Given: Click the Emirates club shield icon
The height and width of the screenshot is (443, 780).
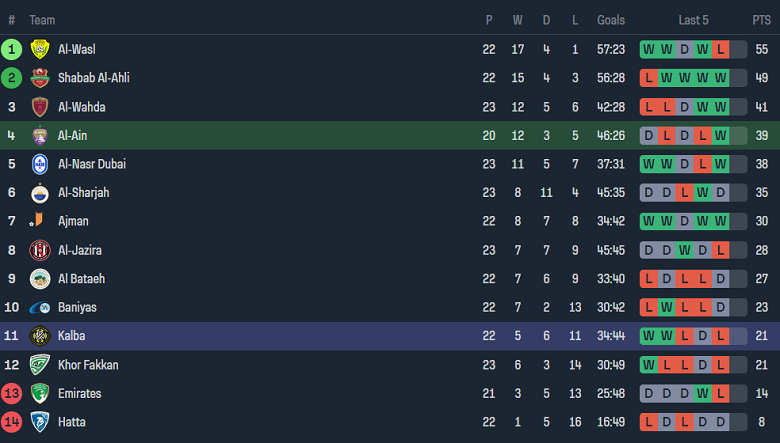Looking at the screenshot, I should pyautogui.click(x=39, y=393).
